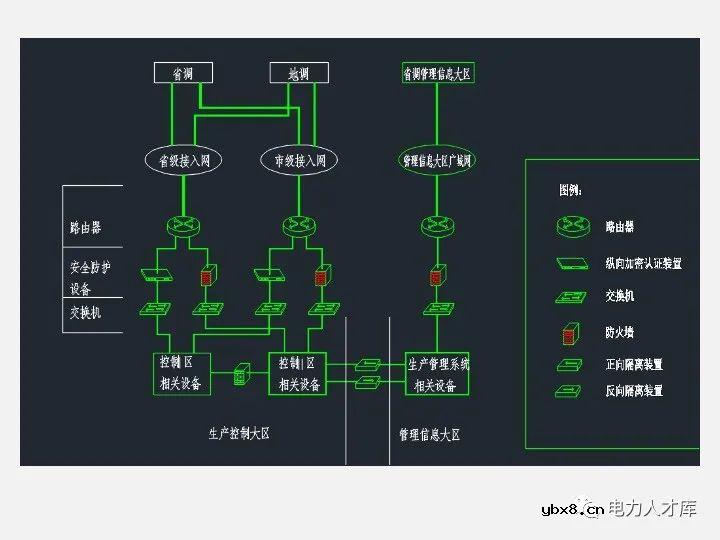Click the router below 管理信息大区广域网
Viewport: 720px width, 540px height.
tap(437, 226)
